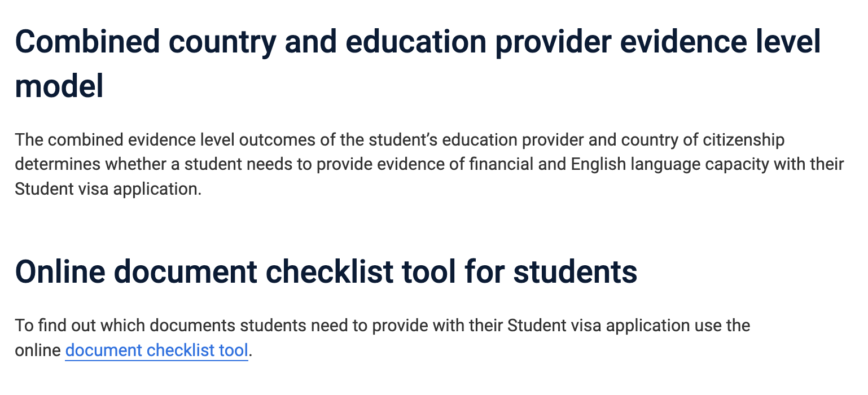
Task: Click the word "students" in the second heading
Action: point(575,271)
